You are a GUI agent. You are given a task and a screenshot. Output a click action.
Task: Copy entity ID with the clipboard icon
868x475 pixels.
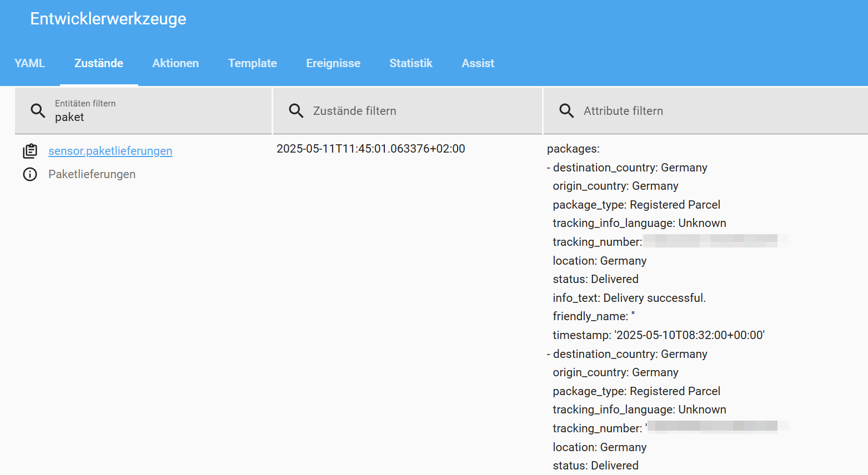(x=30, y=151)
